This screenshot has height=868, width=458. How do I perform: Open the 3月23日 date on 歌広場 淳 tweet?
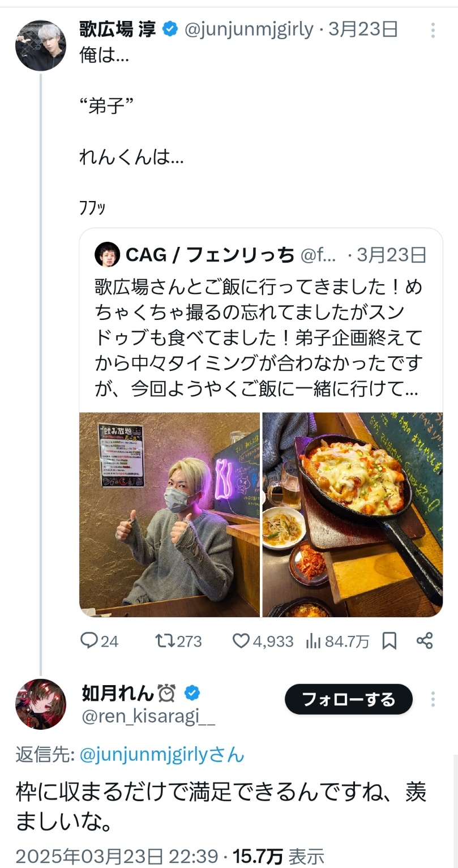[363, 29]
